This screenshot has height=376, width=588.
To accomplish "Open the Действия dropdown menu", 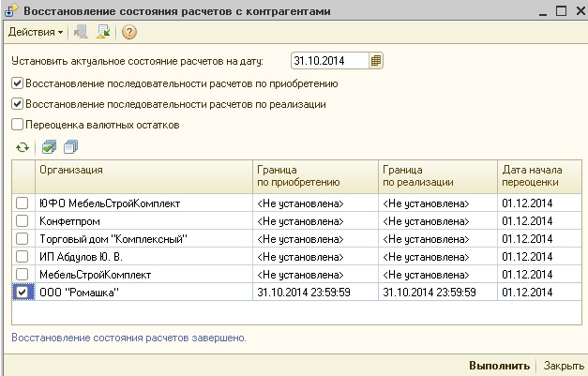I will pos(36,32).
